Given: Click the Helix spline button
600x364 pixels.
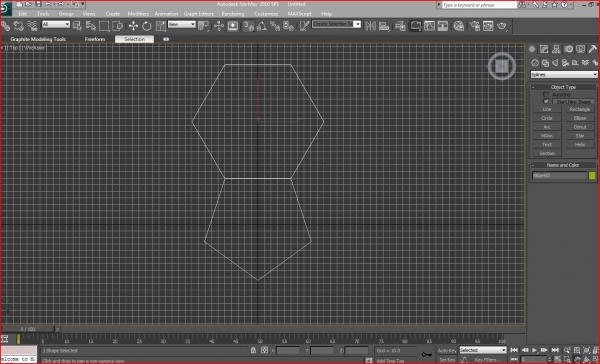Looking at the screenshot, I should 580,145.
